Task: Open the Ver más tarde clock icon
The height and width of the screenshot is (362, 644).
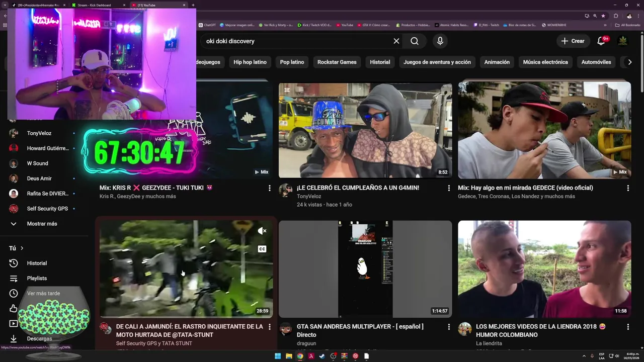Action: click(x=14, y=294)
